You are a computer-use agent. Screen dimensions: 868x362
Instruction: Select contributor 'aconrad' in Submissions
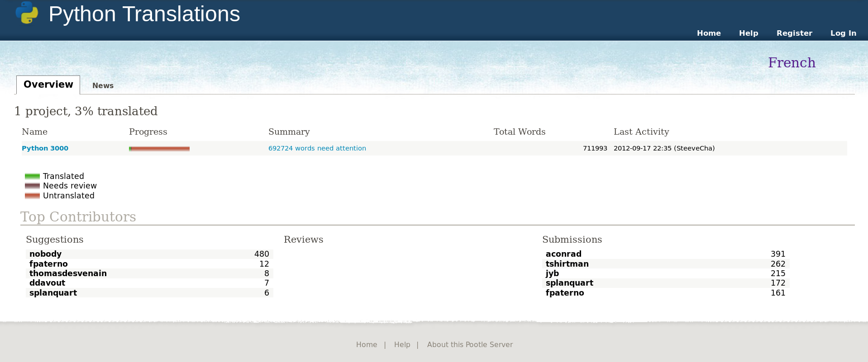point(563,254)
